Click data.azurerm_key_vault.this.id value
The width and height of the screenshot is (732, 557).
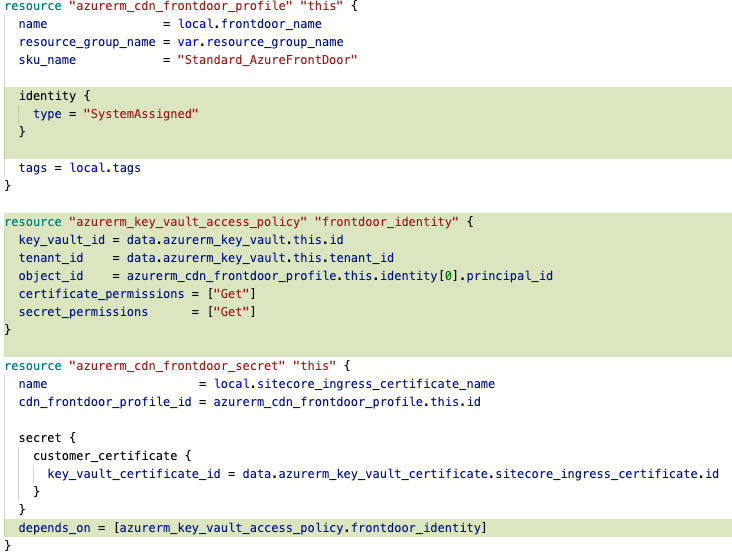(x=235, y=240)
